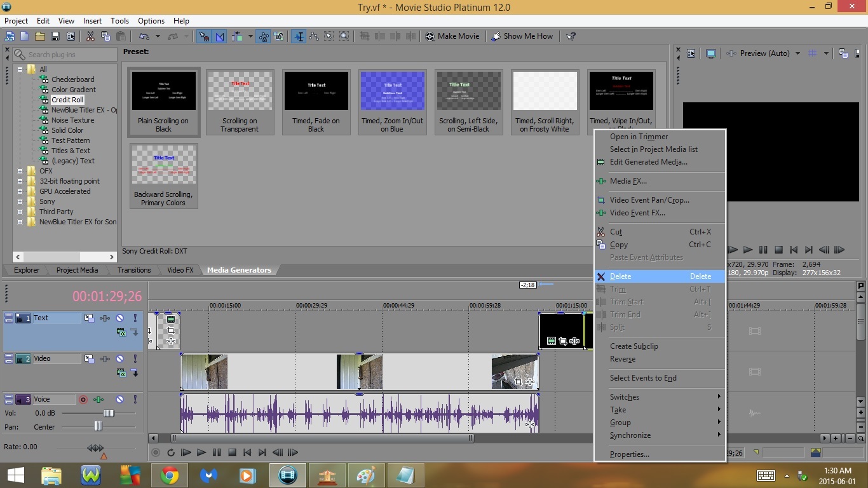
Task: Expand the Third Party folder
Action: 20,212
